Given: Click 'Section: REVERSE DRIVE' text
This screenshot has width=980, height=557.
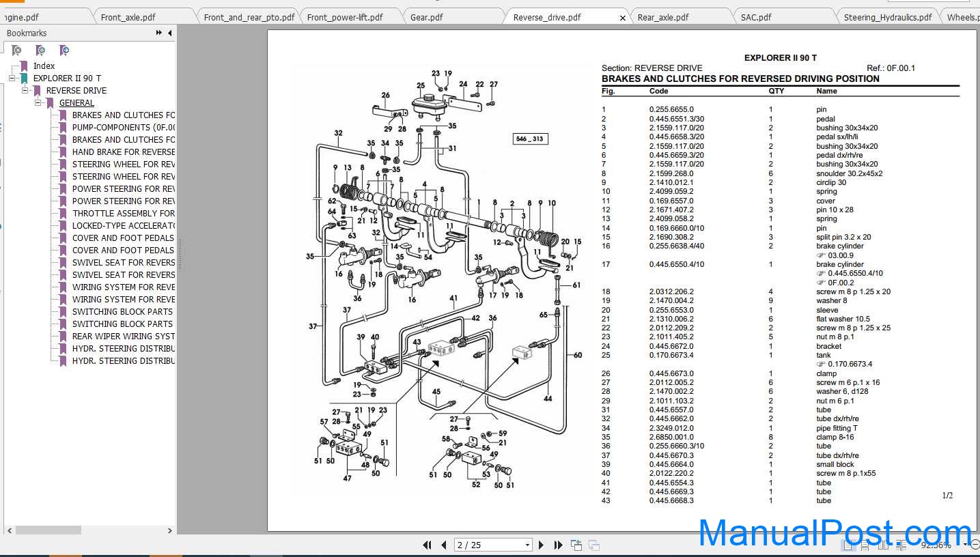Looking at the screenshot, I should (x=652, y=68).
